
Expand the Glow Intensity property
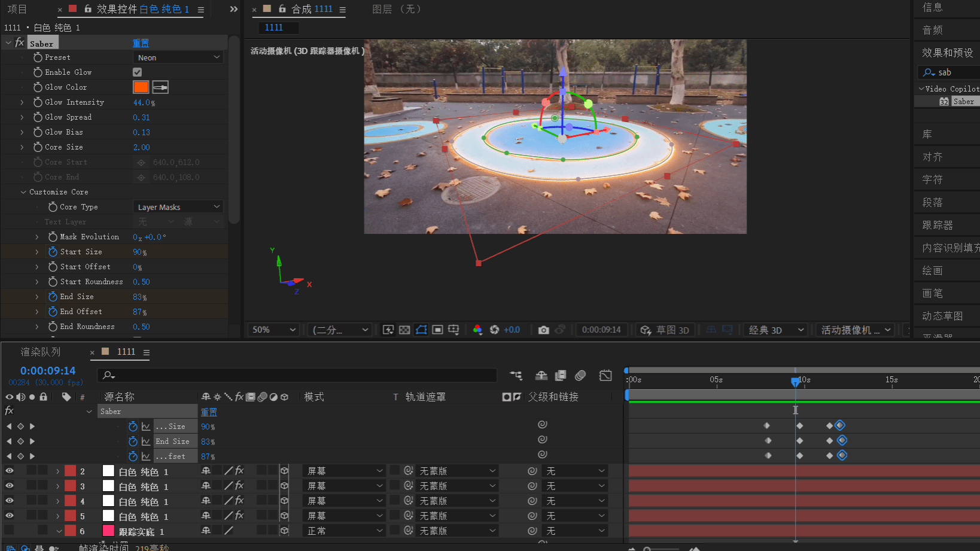(22, 102)
